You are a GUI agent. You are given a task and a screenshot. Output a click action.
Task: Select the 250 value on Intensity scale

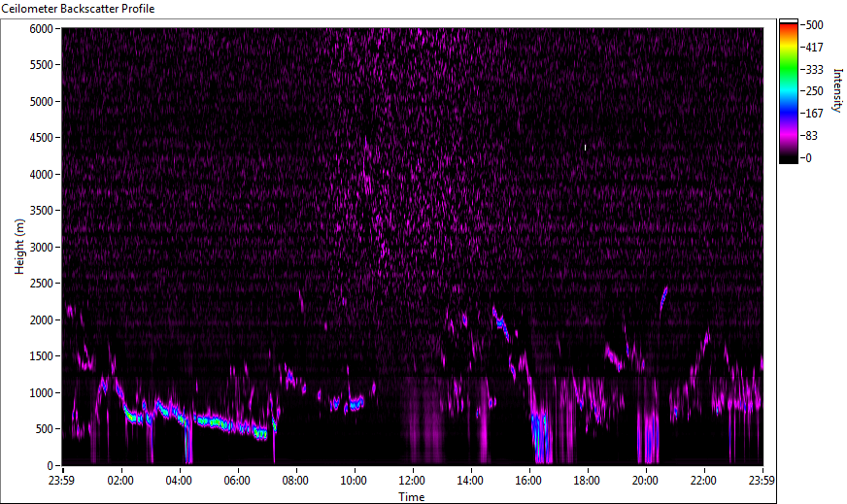tap(814, 90)
